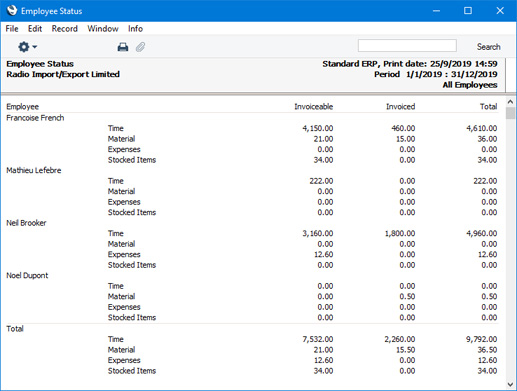The image size is (517, 391).
Task: Open the File menu
Action: [12, 29]
